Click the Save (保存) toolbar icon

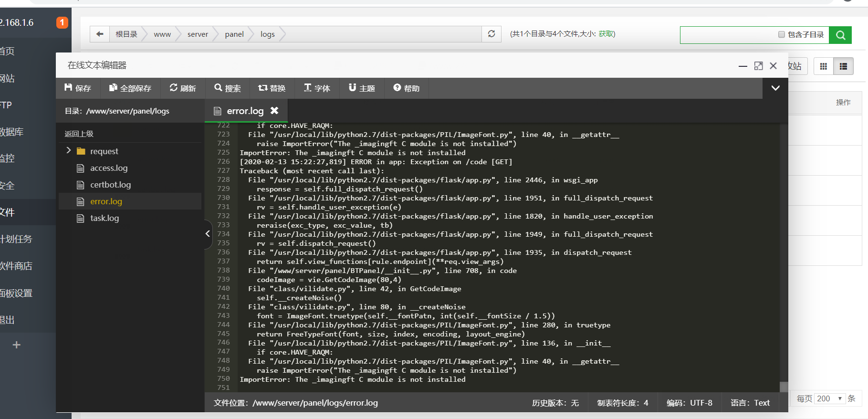coord(77,88)
